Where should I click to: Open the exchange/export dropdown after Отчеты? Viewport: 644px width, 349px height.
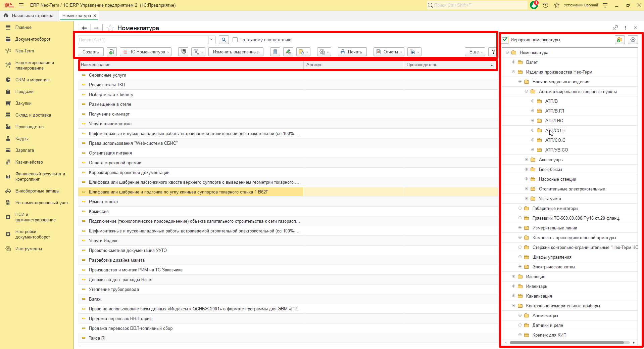tap(414, 52)
